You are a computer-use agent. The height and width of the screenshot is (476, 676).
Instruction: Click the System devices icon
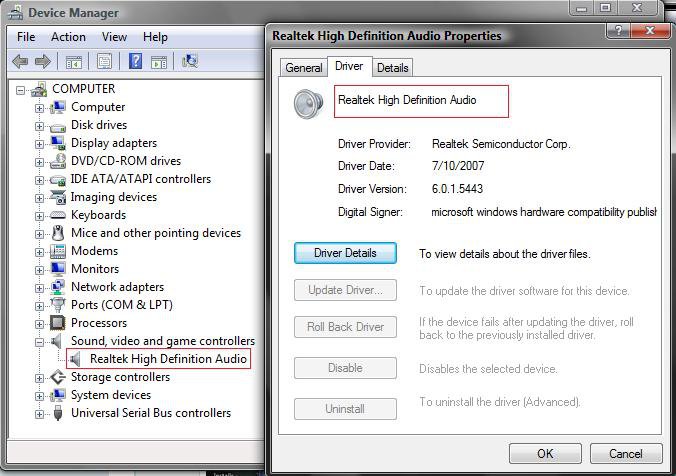(58, 395)
